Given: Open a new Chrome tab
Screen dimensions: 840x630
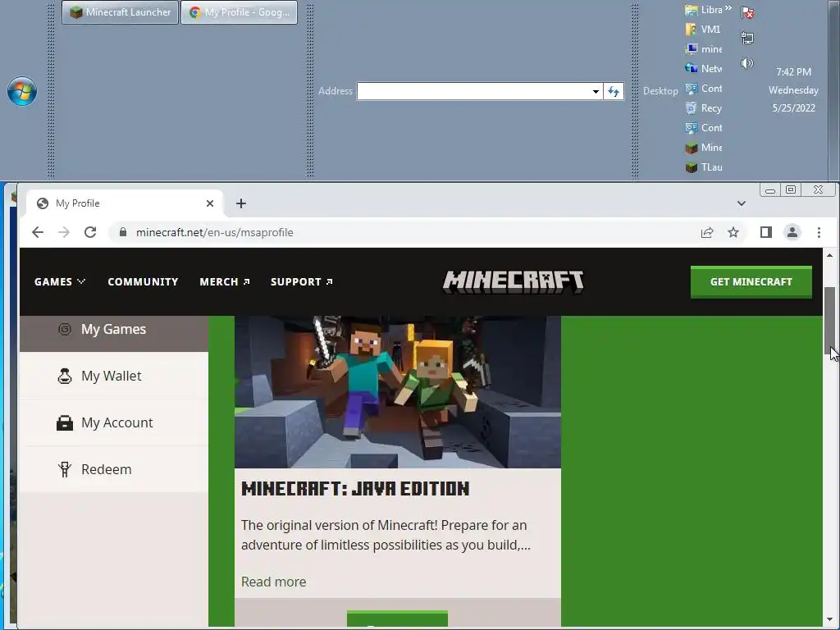Looking at the screenshot, I should (241, 203).
